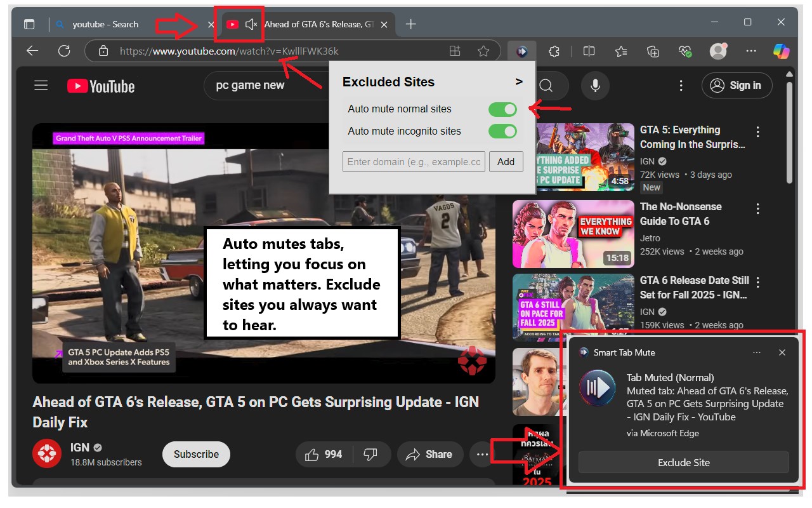Image resolution: width=812 pixels, height=508 pixels.
Task: Click '72K views • 3 days ago' text
Action: [686, 175]
